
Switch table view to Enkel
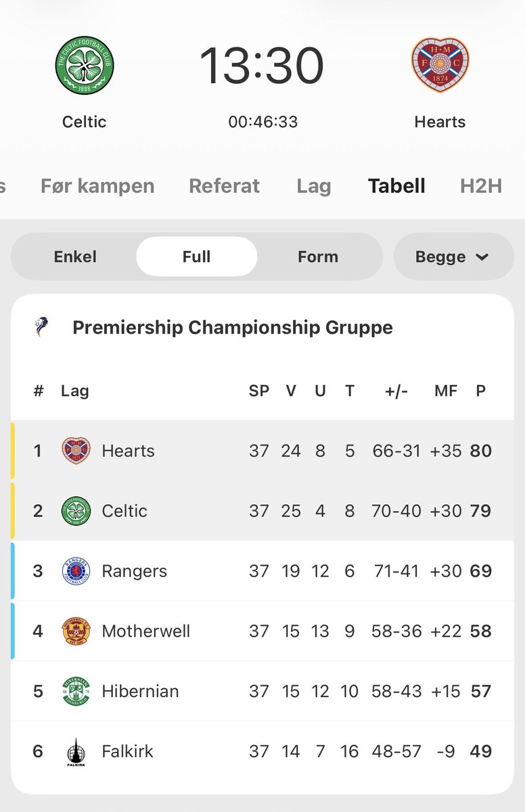(75, 256)
